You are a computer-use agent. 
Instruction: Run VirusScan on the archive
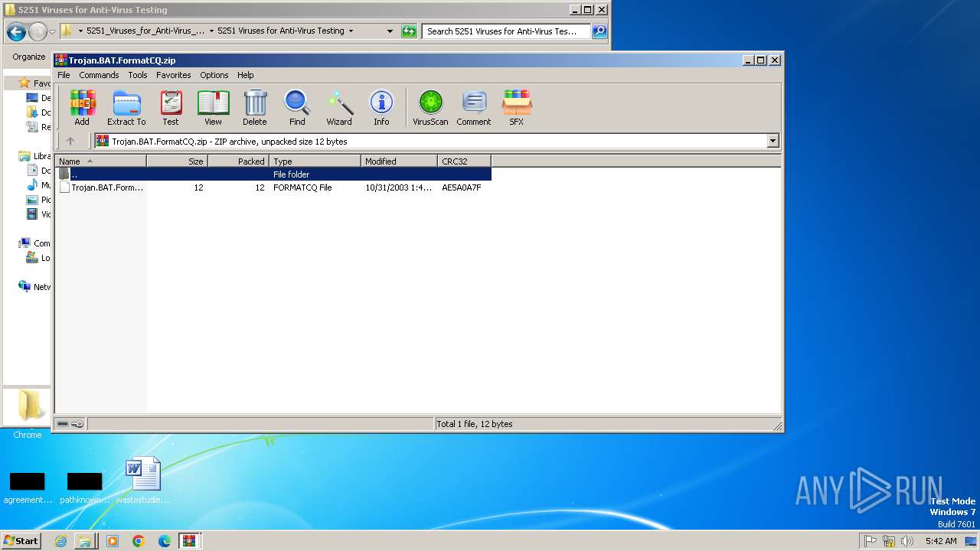coord(430,107)
